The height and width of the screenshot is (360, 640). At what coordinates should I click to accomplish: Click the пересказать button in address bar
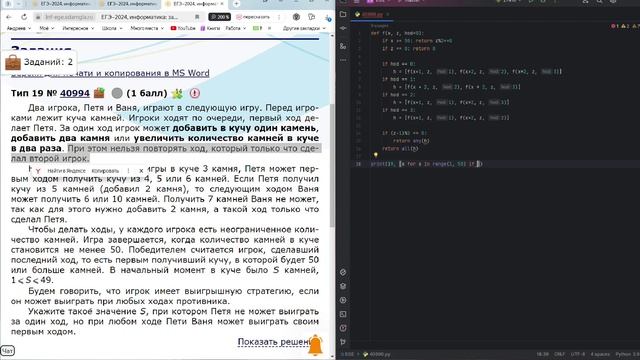point(253,17)
